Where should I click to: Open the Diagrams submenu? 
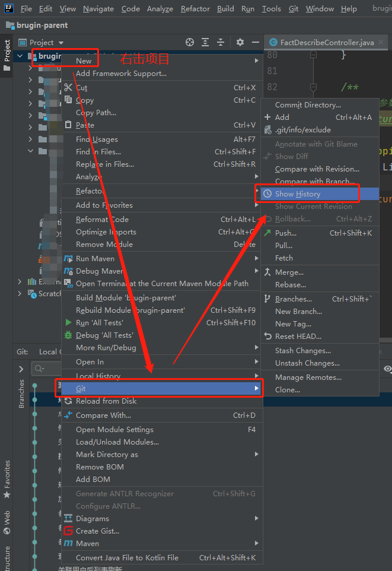pyautogui.click(x=162, y=519)
